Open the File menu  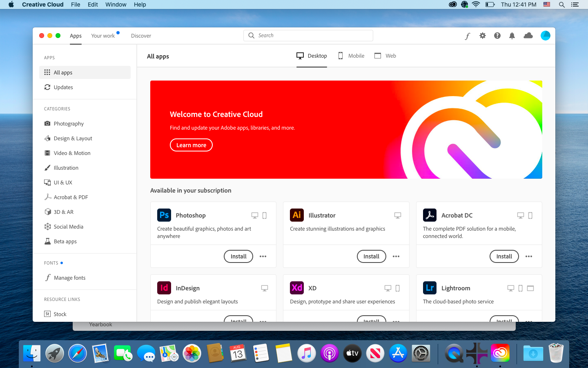pyautogui.click(x=76, y=4)
